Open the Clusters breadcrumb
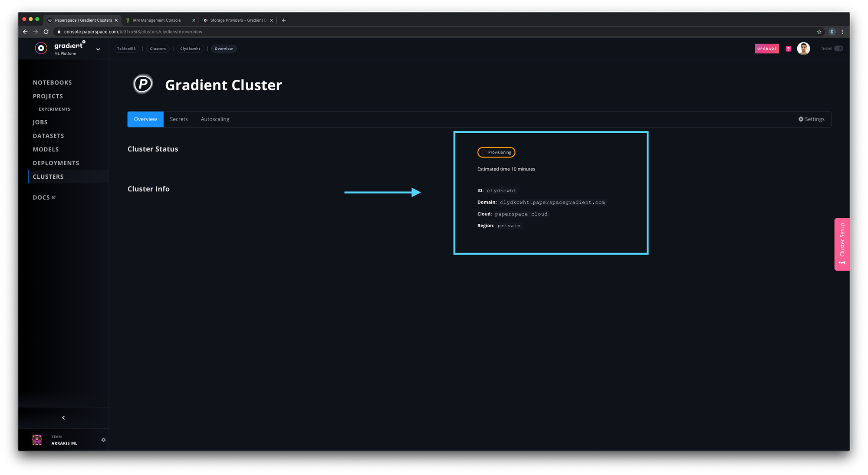The image size is (868, 475). coord(158,49)
